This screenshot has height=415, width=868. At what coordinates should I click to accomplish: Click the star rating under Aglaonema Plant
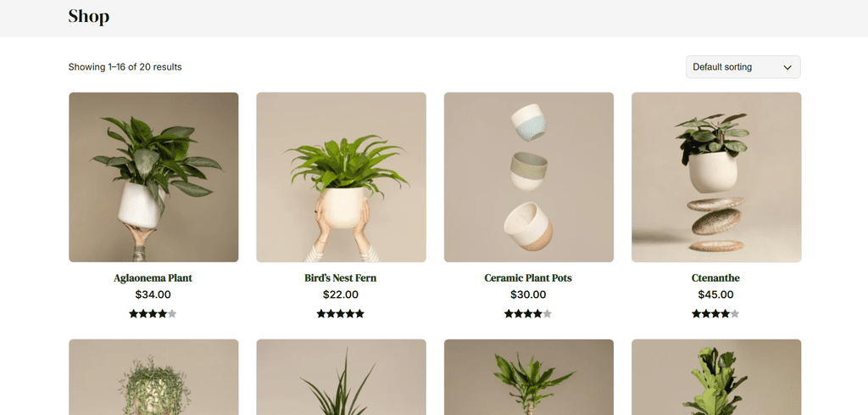(x=153, y=314)
